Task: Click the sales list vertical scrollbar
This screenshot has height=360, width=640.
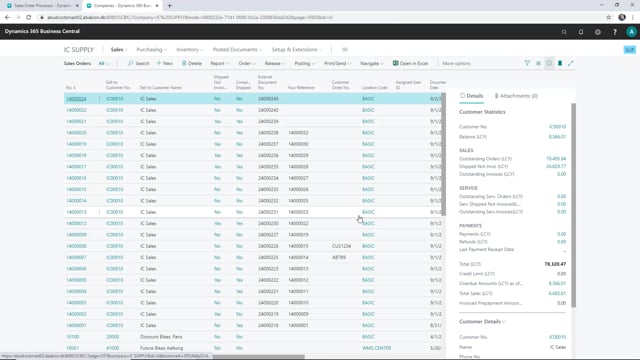Action: (x=444, y=155)
